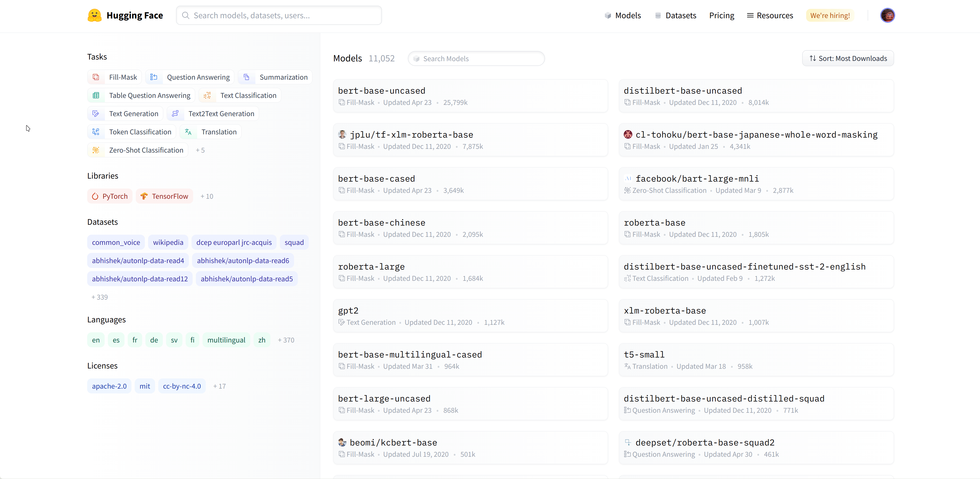980x479 pixels.
Task: Expand additional Datasets with +339
Action: click(x=100, y=297)
